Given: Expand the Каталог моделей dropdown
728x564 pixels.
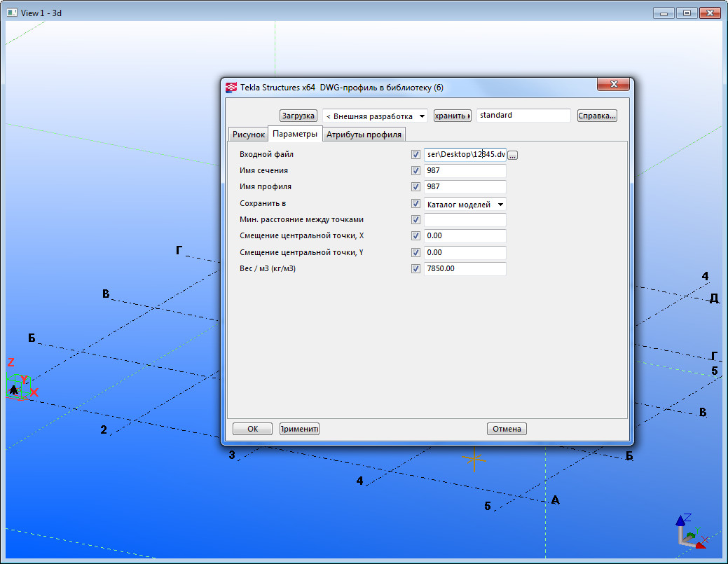Looking at the screenshot, I should pos(465,205).
